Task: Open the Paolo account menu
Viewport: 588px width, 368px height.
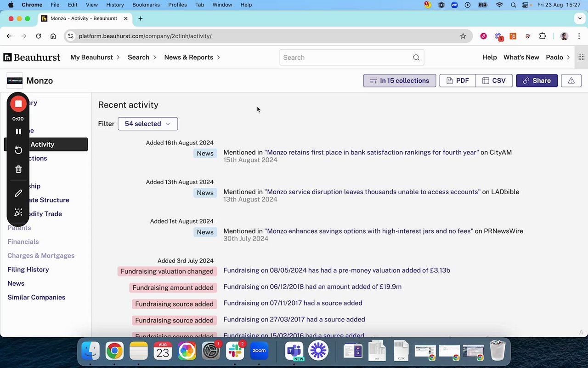Action: pyautogui.click(x=558, y=57)
